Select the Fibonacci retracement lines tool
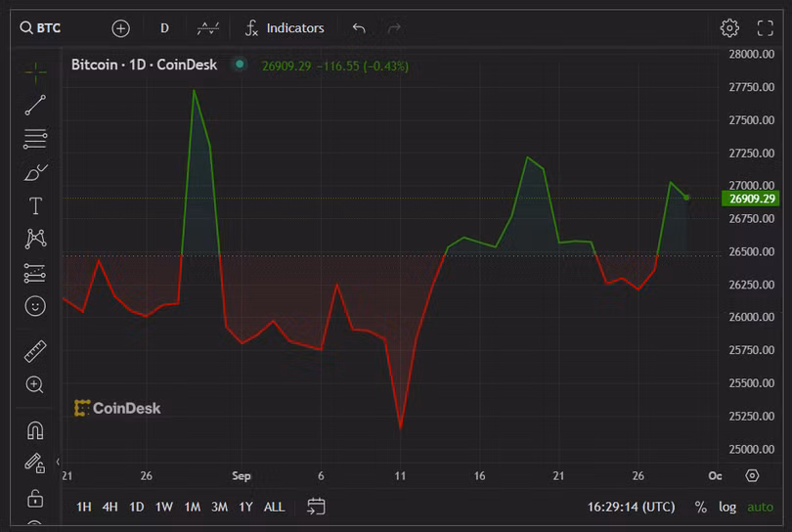The height and width of the screenshot is (532, 792). coord(35,139)
